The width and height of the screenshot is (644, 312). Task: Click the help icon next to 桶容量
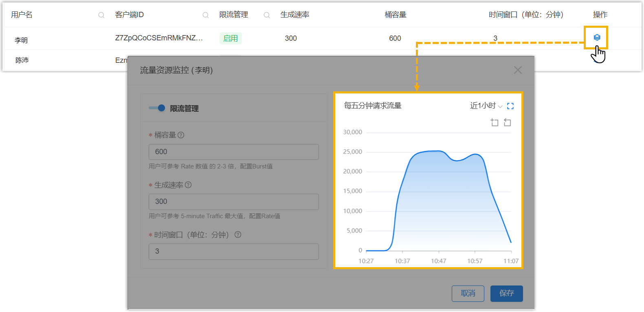click(181, 135)
